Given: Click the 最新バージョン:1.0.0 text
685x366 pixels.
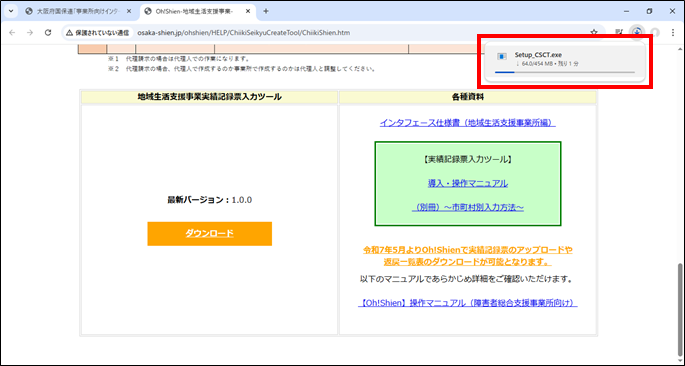Looking at the screenshot, I should click(x=210, y=200).
